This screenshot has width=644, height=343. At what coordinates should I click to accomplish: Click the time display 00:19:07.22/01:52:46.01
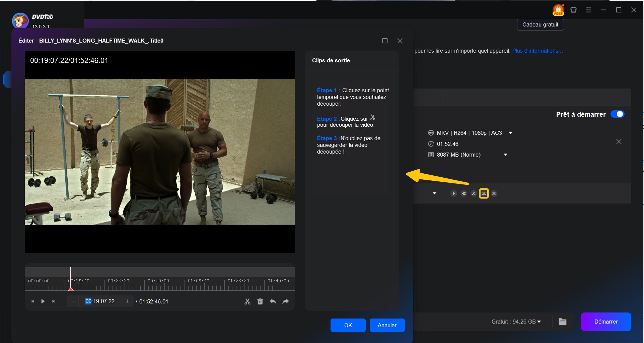point(69,61)
